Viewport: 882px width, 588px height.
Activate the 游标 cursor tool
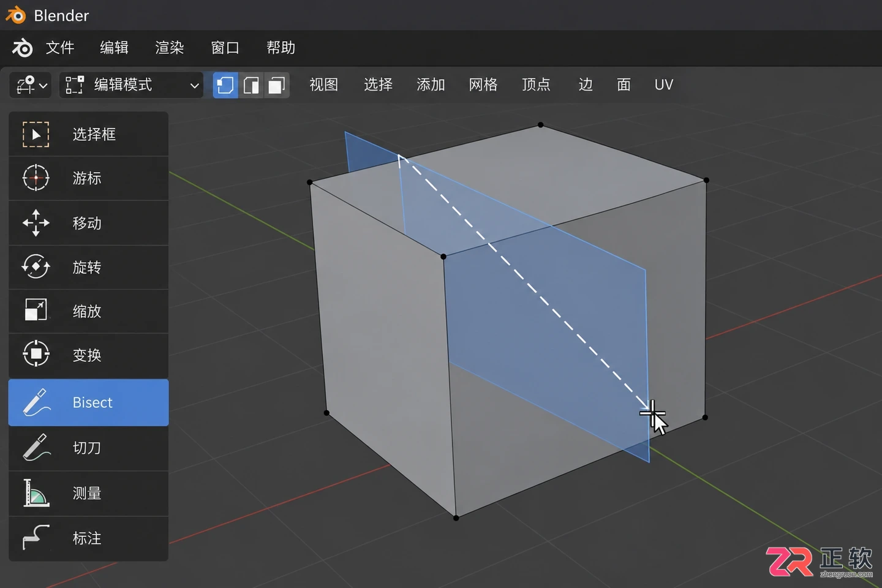88,178
